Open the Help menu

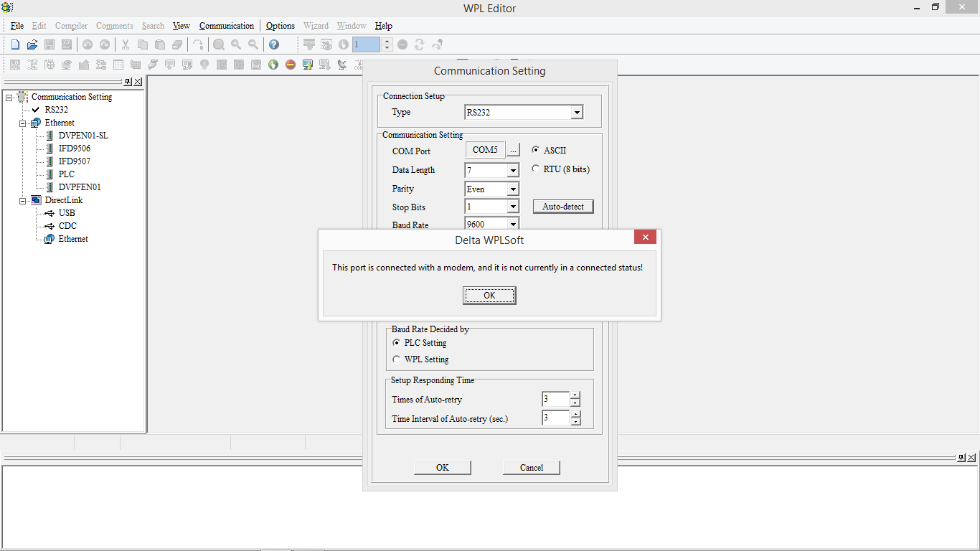[384, 26]
